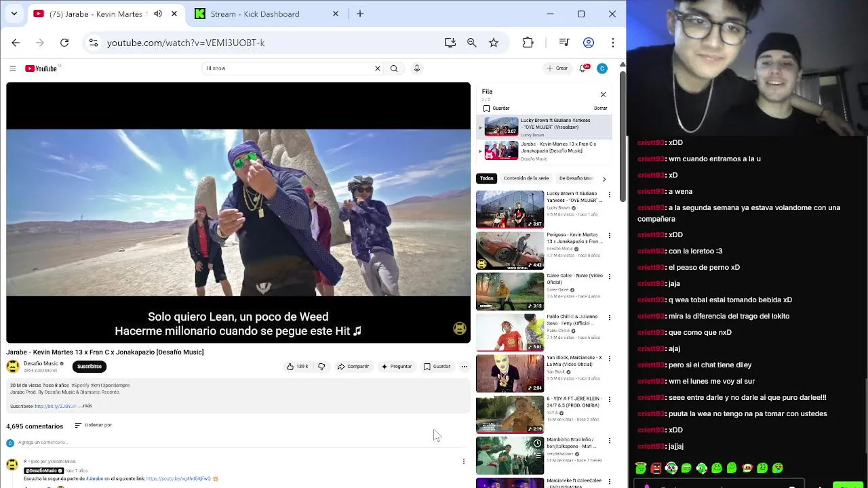Screen dimensions: 868x488
Task: Clear the queue with Borrar
Action: 601,108
